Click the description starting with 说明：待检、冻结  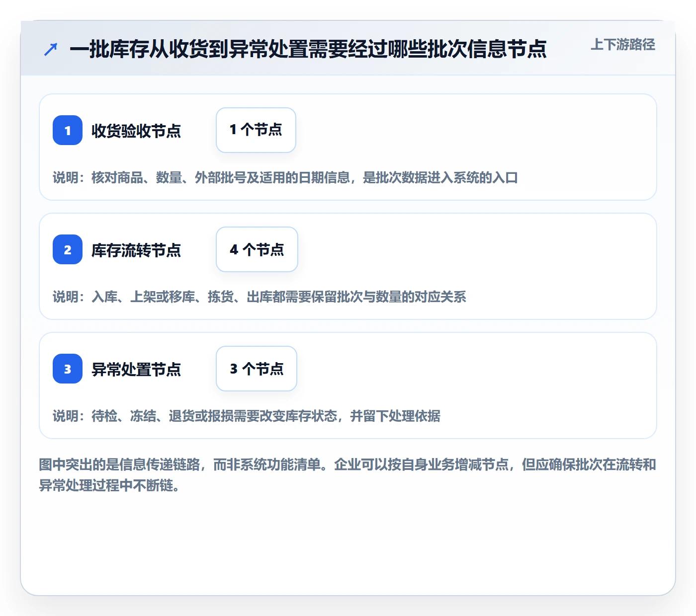tap(247, 416)
